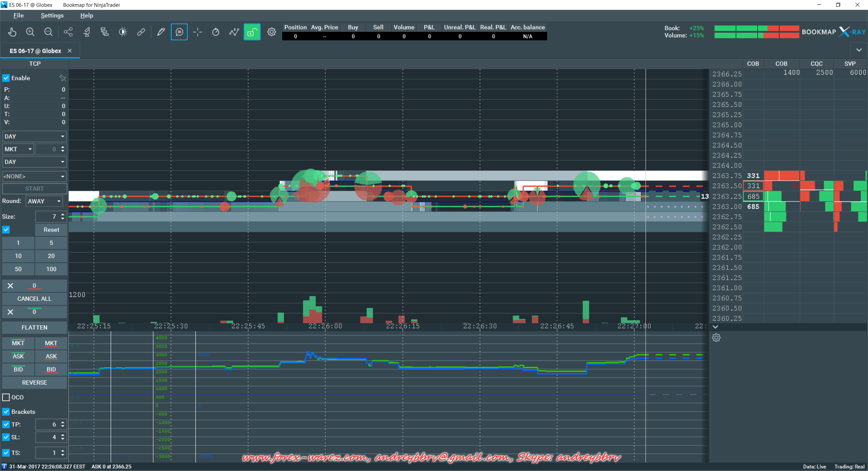The height and width of the screenshot is (471, 868).
Task: Open the File menu
Action: click(x=18, y=16)
